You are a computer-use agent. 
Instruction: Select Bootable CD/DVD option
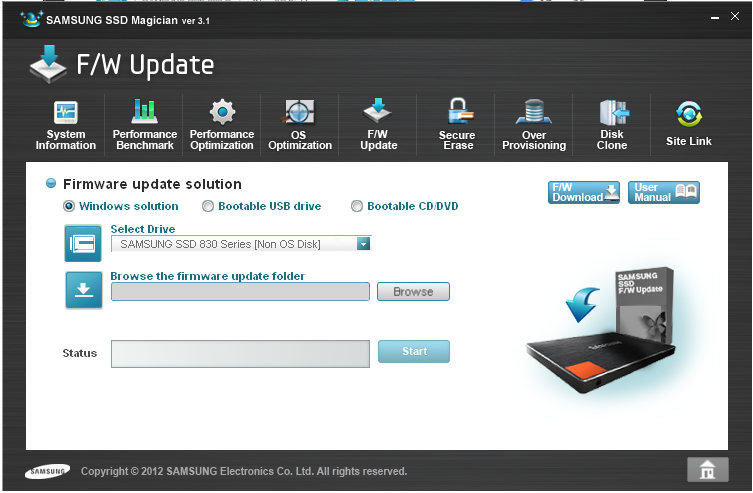(357, 206)
